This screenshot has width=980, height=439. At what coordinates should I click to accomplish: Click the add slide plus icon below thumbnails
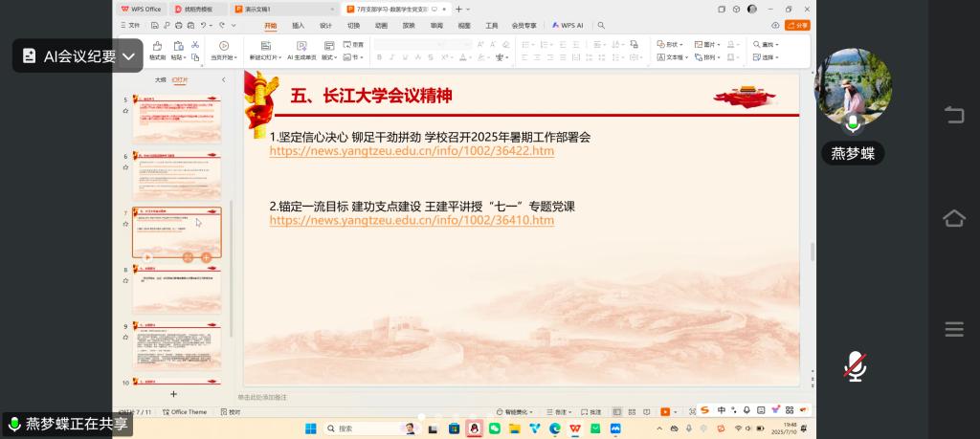(173, 394)
